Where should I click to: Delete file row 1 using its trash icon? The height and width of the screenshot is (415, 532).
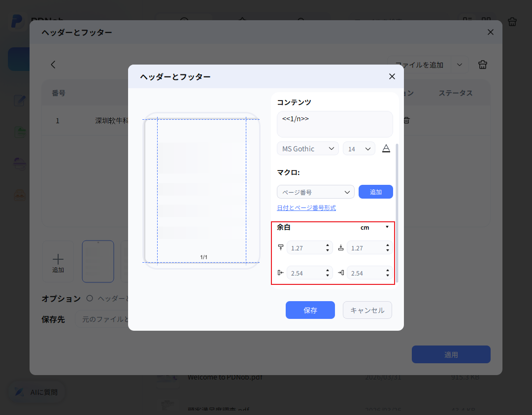point(406,120)
